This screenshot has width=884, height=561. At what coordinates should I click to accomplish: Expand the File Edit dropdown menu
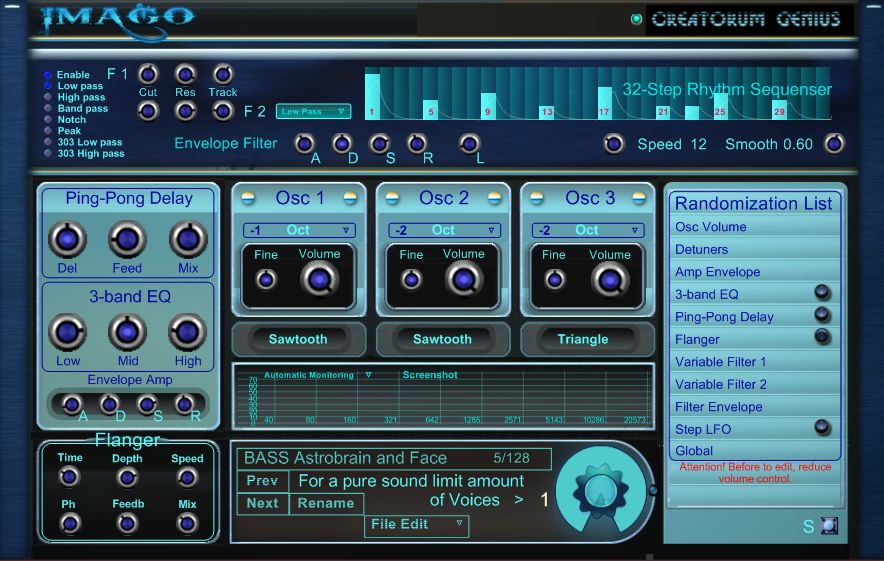(x=416, y=524)
